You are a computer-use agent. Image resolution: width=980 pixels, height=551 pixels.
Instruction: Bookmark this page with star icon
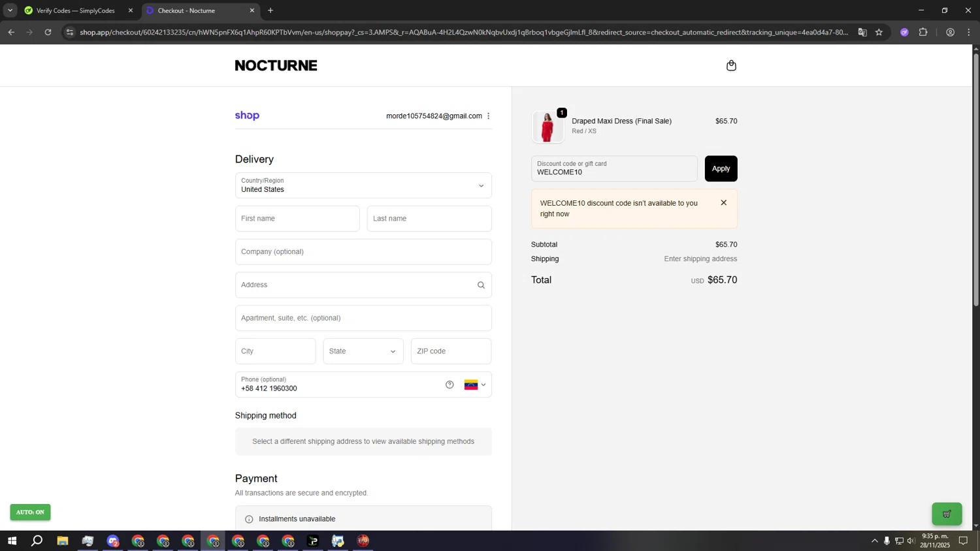(879, 32)
